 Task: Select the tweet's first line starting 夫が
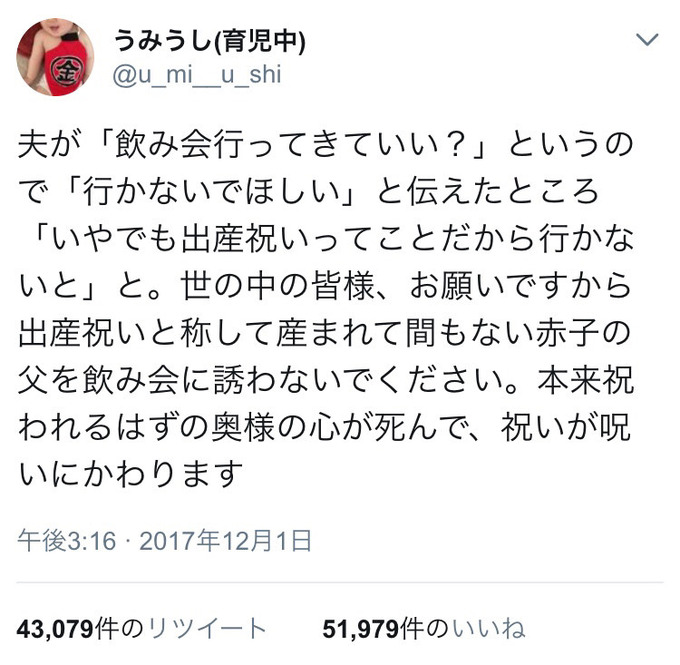click(325, 145)
